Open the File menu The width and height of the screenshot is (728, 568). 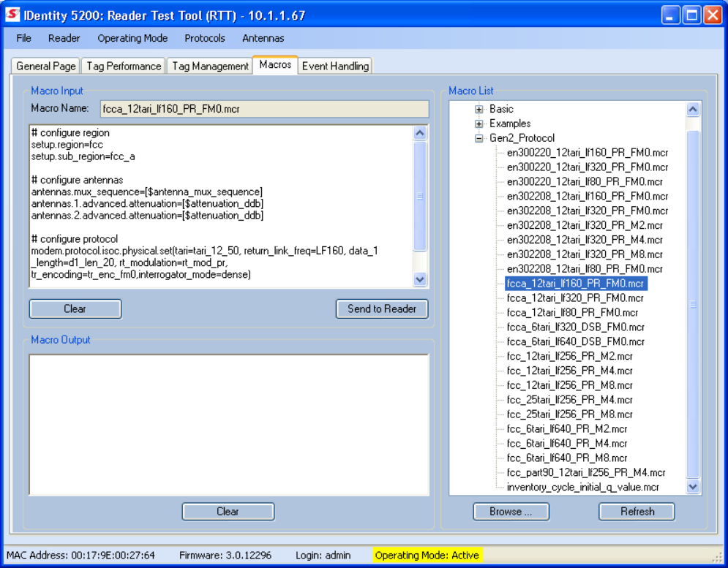23,38
